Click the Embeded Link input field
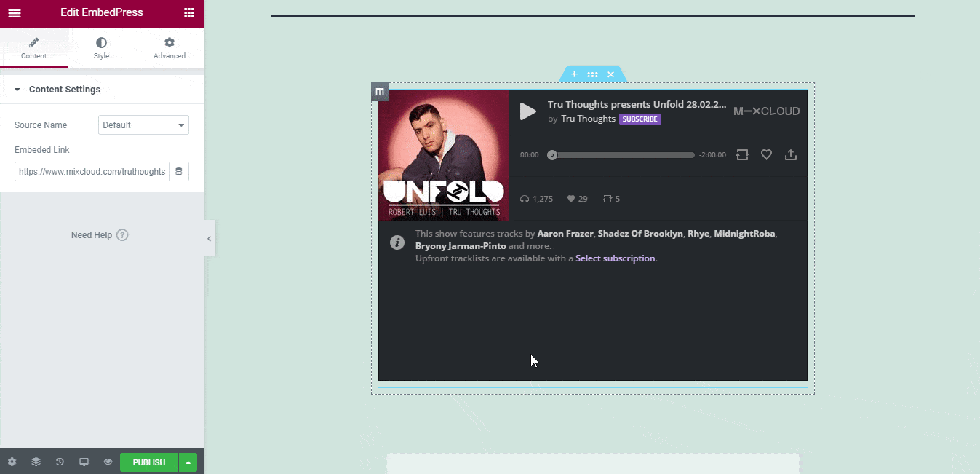This screenshot has width=980, height=474. pyautogui.click(x=92, y=172)
